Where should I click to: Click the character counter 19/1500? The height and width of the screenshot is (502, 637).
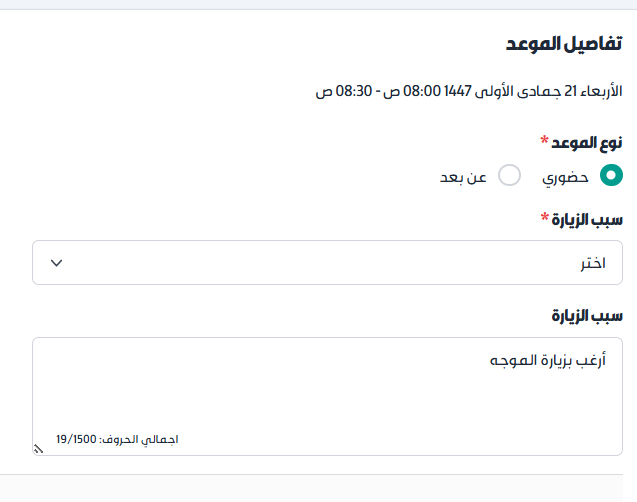click(76, 439)
